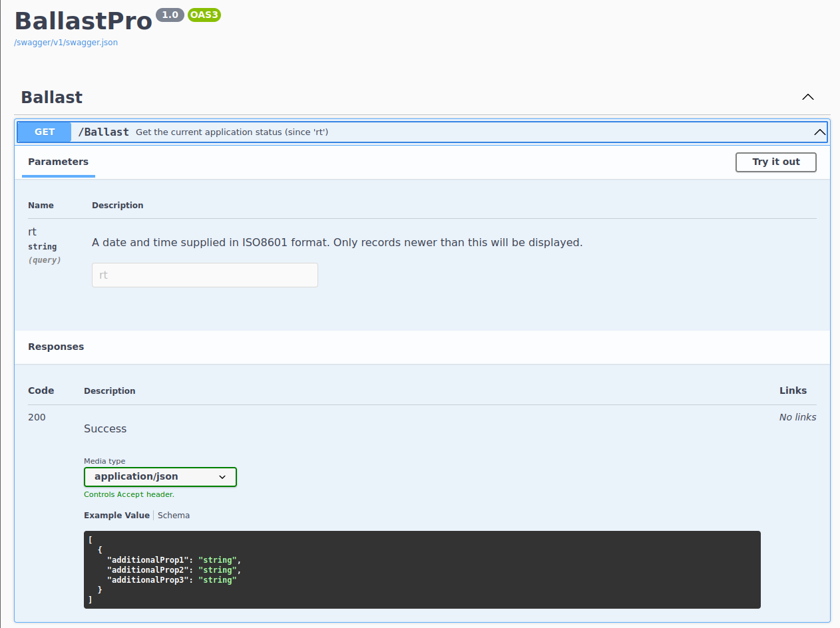The image size is (840, 628).
Task: Click "additionalProp2" line in example
Action: click(x=174, y=570)
